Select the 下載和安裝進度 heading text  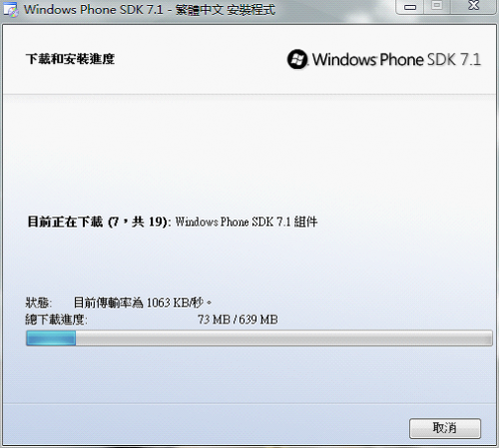pyautogui.click(x=71, y=59)
